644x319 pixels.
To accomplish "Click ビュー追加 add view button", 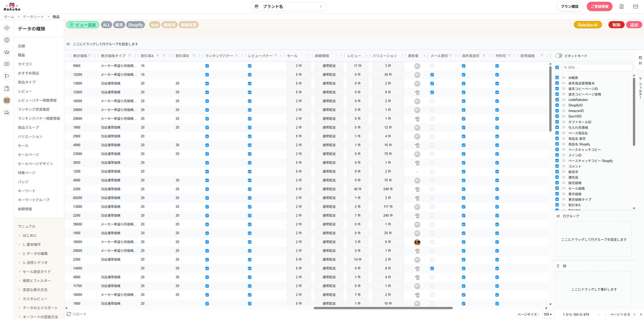I will (83, 25).
